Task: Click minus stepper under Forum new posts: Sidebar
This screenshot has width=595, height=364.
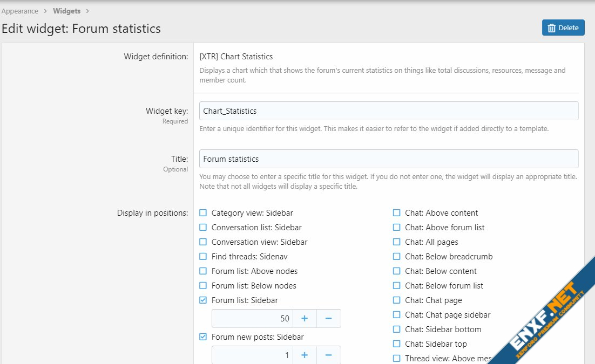Action: [328, 355]
